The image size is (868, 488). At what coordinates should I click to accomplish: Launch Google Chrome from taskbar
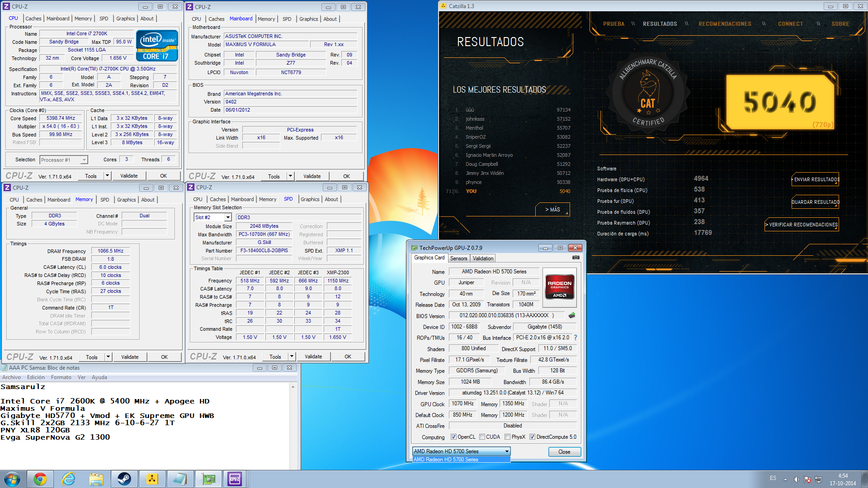pos(40,479)
